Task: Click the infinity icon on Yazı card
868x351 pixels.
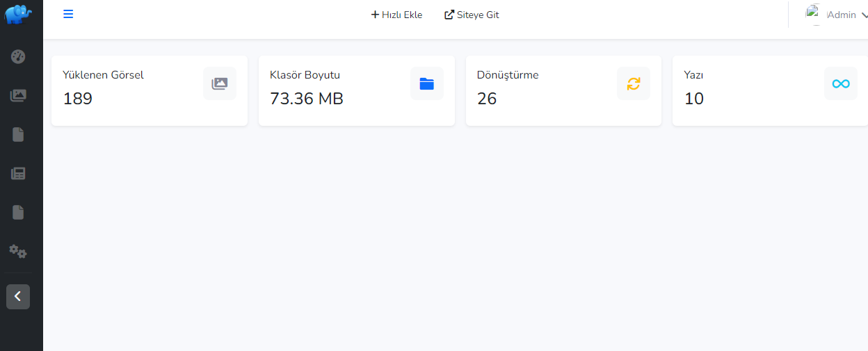Action: [x=841, y=83]
